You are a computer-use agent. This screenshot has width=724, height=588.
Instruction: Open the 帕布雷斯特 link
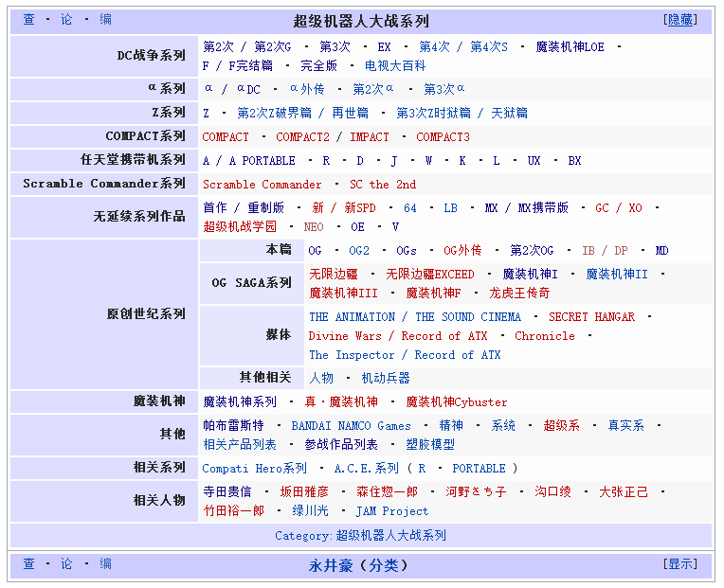pos(233,426)
